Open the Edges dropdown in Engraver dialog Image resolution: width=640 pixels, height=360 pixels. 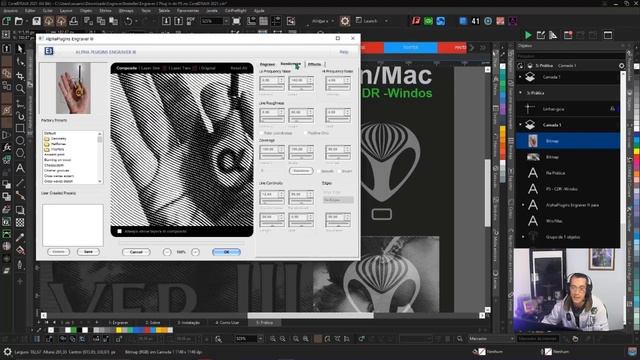click(338, 200)
